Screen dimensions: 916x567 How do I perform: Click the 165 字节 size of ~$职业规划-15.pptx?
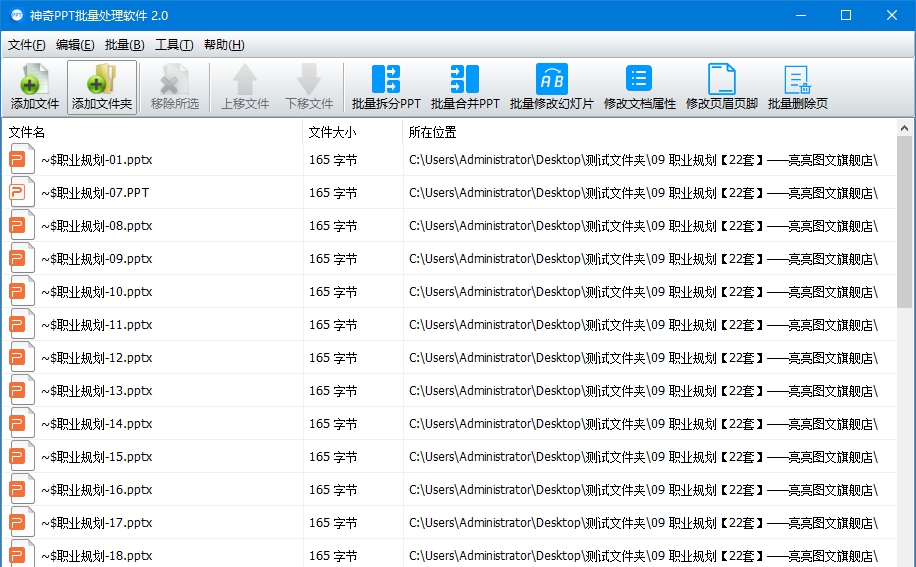(x=333, y=457)
